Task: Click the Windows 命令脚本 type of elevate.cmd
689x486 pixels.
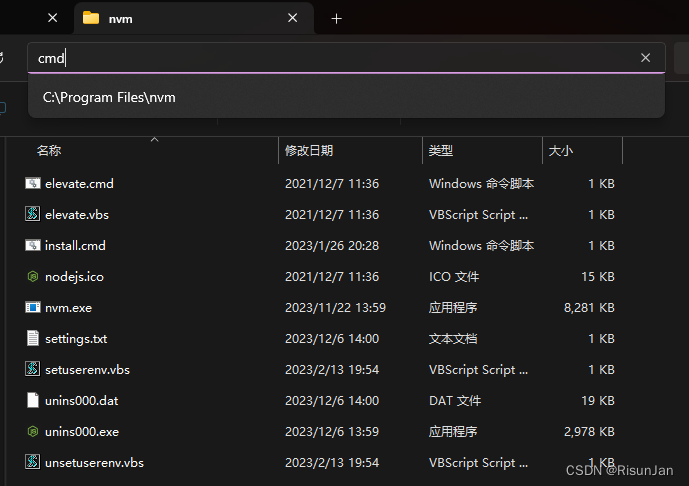Action: (482, 184)
